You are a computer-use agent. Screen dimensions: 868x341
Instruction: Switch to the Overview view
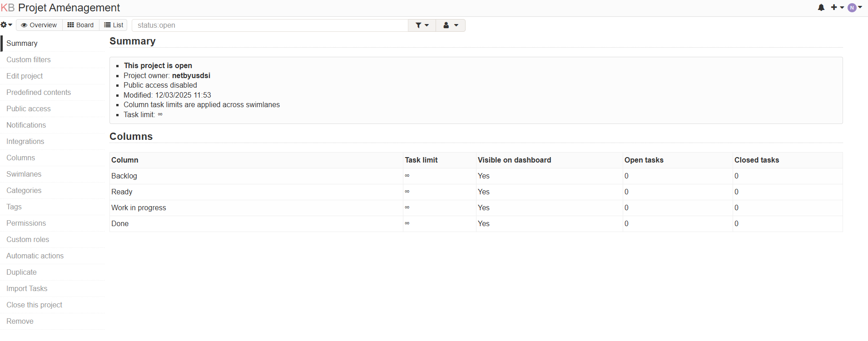pos(39,25)
